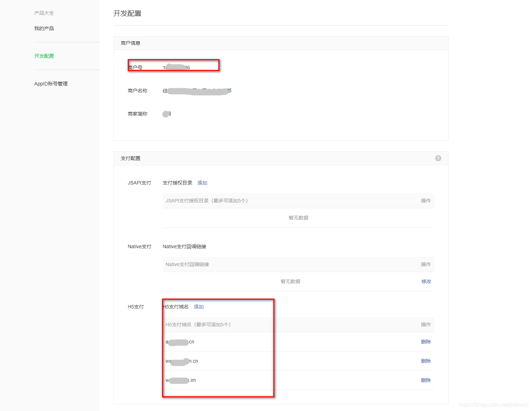Add an H5支付域名 via 添加 link

199,307
